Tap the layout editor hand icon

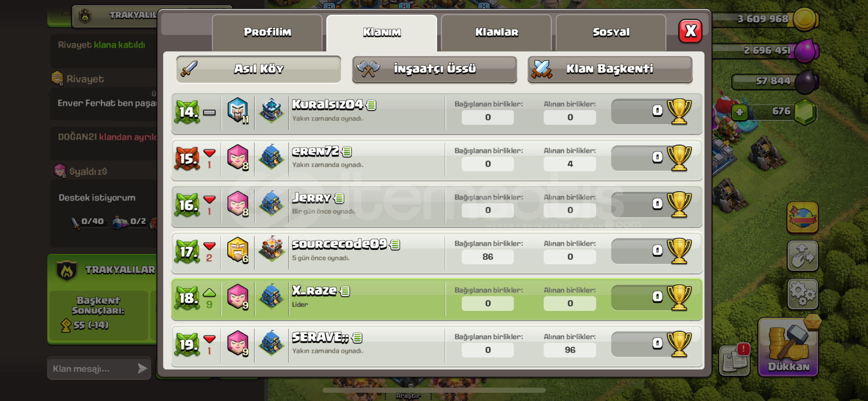click(803, 256)
